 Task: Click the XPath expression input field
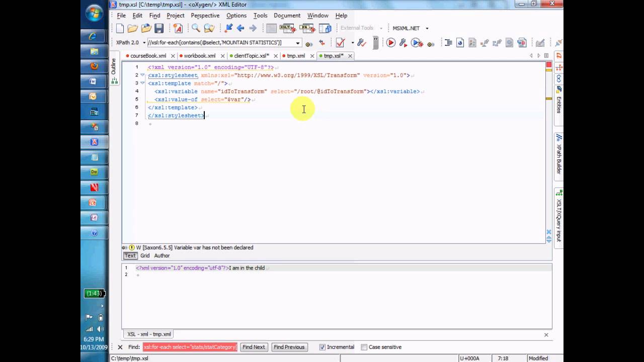220,43
